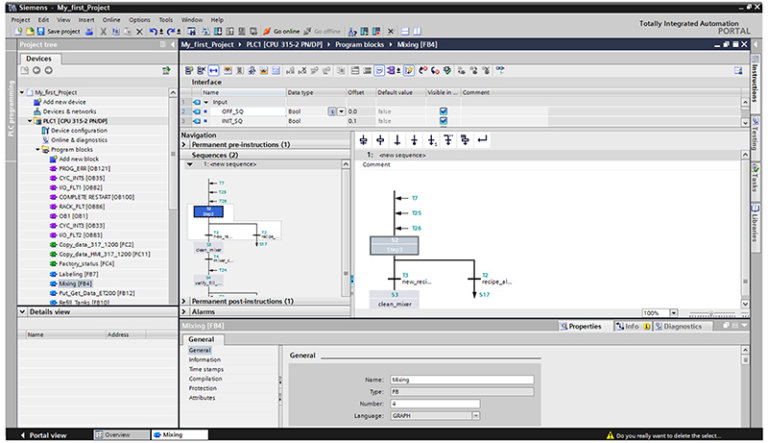Uncheck Visible checkbox for OFF_SQ

(443, 111)
